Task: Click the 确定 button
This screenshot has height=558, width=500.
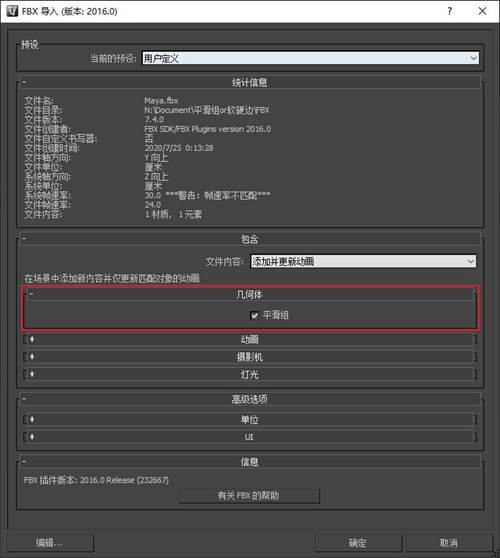Action: 358,543
